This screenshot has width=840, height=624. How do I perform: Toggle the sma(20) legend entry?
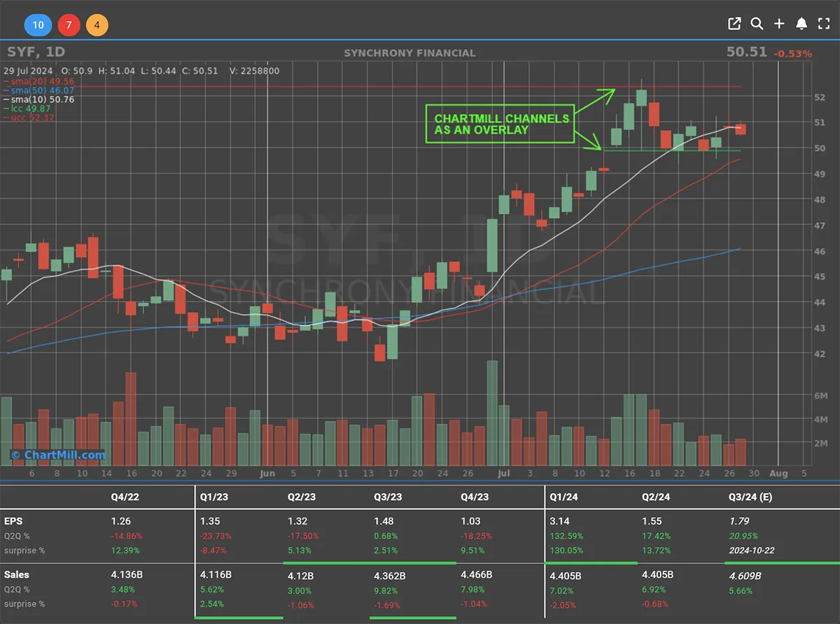[38, 82]
